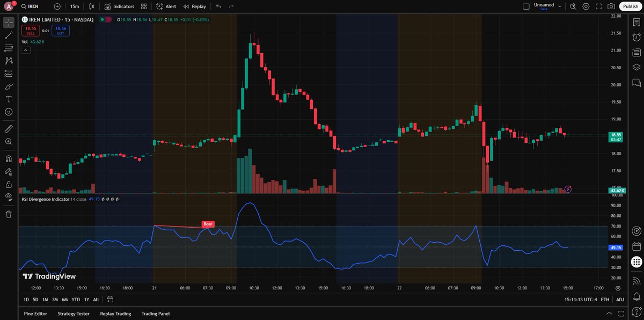Viewport: 644px width, 320px height.
Task: Open the chat bubbles panel
Action: click(x=636, y=83)
